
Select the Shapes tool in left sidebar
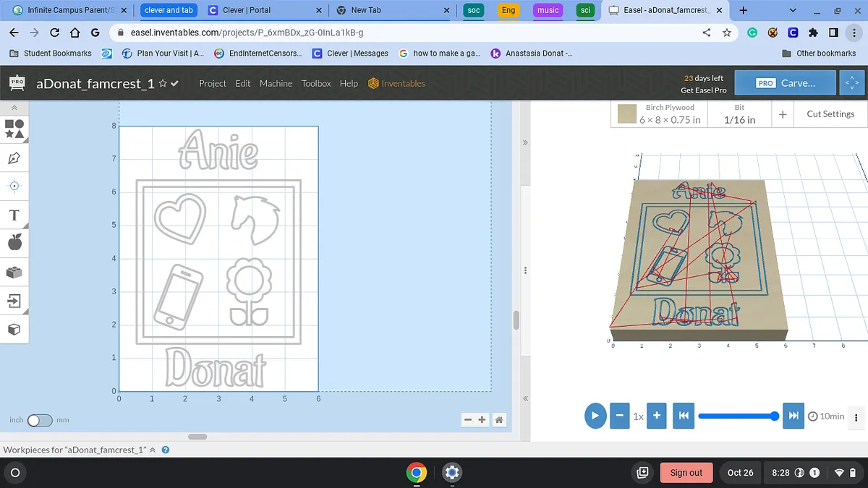coord(14,129)
